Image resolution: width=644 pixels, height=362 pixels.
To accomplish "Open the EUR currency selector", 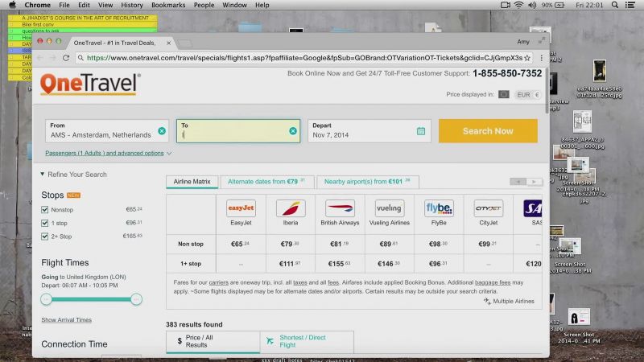I will pos(528,95).
